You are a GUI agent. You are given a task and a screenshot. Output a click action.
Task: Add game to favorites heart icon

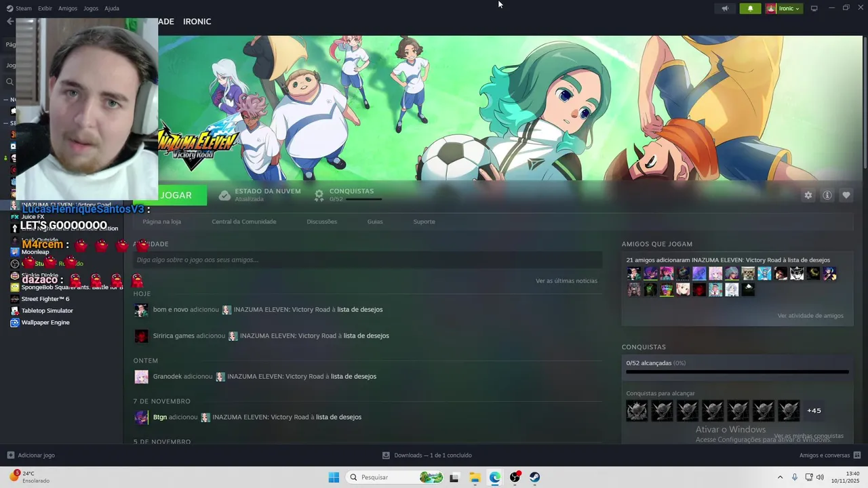[846, 195]
